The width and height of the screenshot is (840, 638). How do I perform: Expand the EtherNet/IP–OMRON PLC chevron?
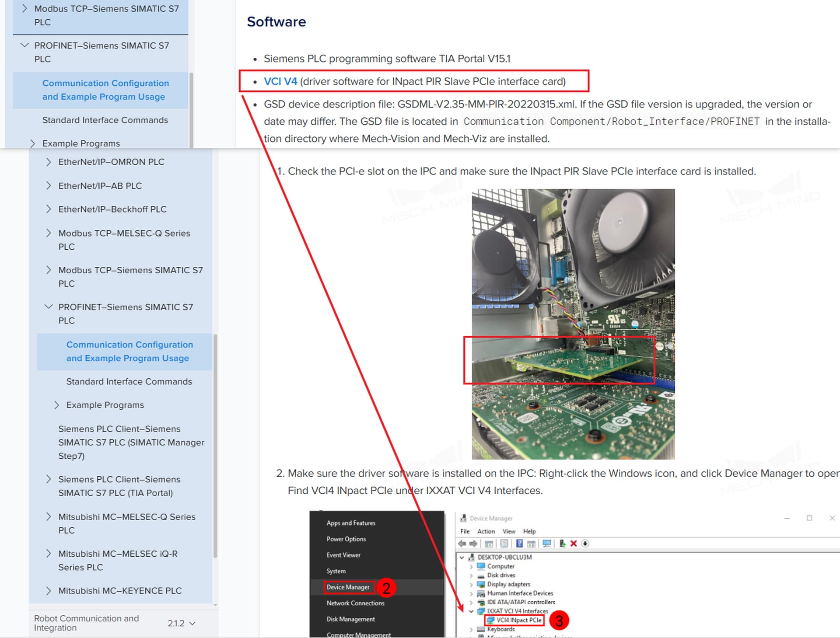coord(48,162)
